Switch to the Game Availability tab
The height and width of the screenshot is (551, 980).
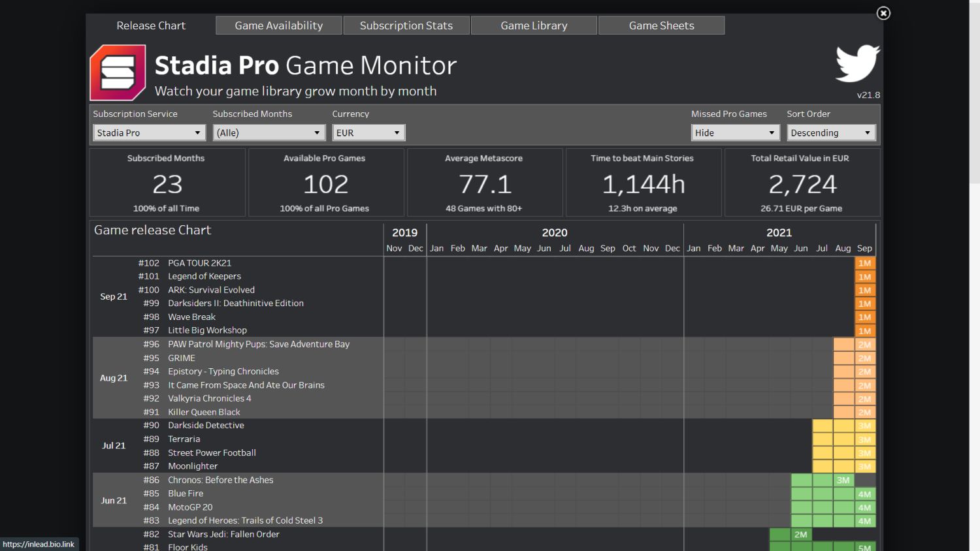coord(279,25)
